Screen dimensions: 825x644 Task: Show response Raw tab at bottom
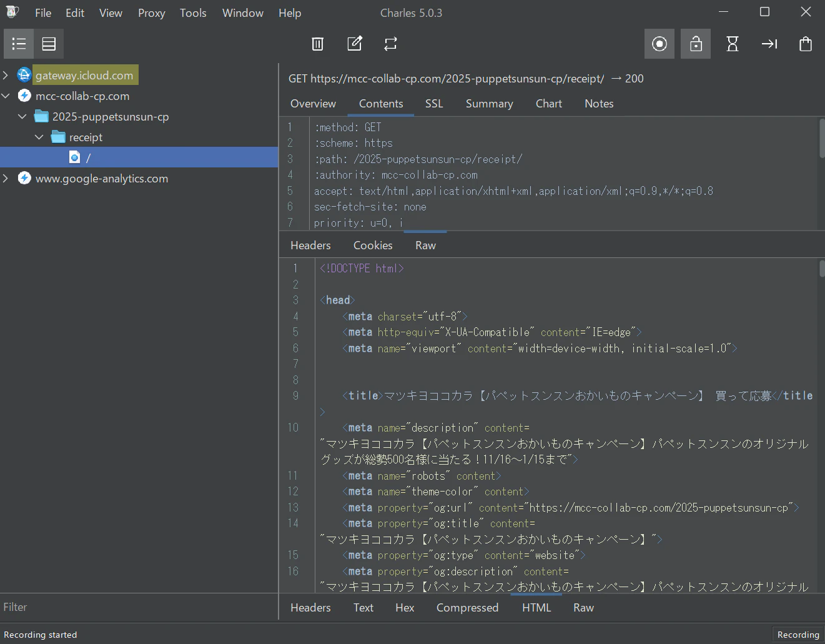pyautogui.click(x=583, y=608)
